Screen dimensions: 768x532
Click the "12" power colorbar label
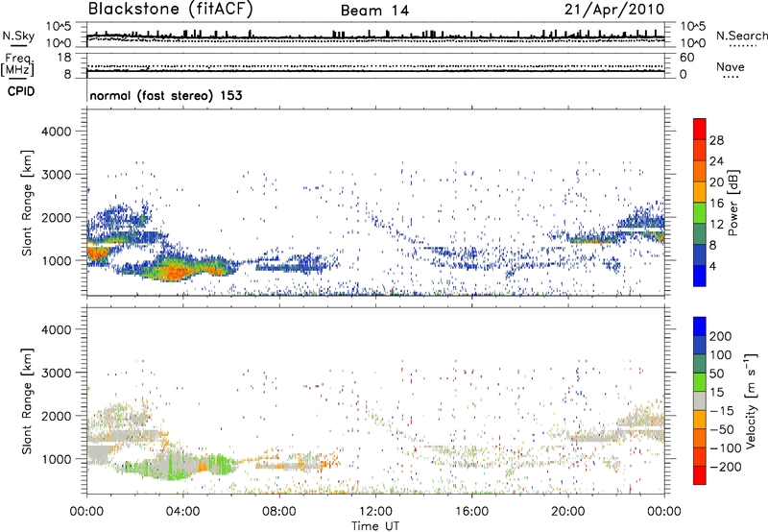716,225
